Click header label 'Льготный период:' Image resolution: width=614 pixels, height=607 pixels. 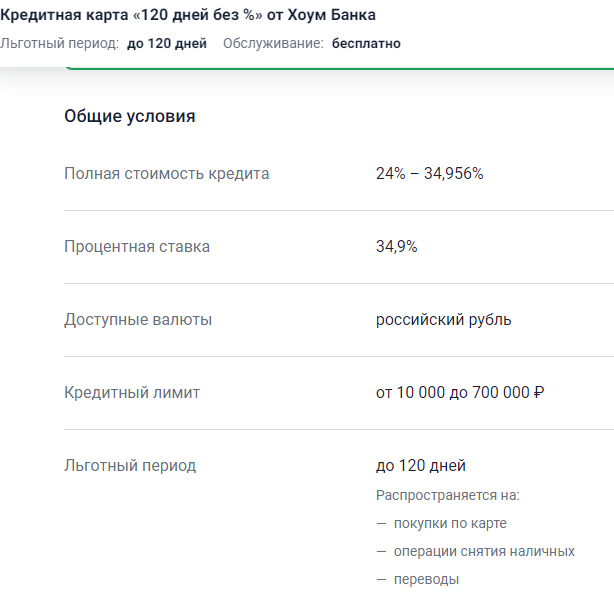pyautogui.click(x=60, y=43)
